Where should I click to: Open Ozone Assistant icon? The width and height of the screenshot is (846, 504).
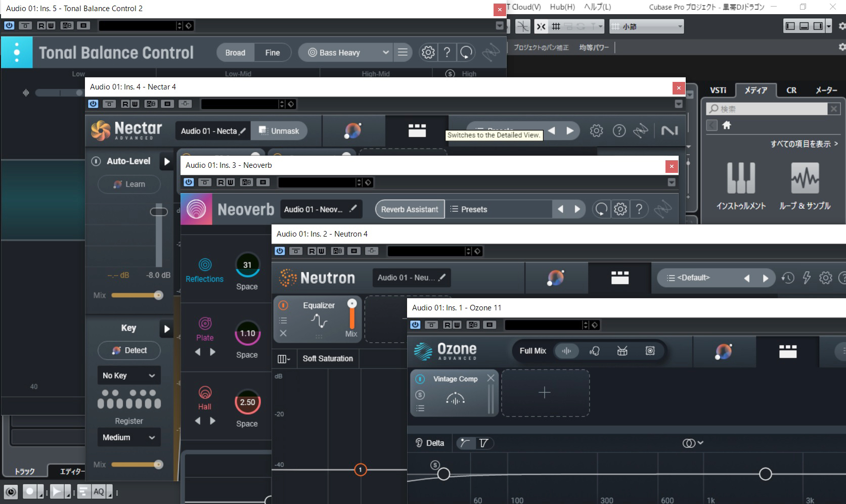click(x=724, y=351)
